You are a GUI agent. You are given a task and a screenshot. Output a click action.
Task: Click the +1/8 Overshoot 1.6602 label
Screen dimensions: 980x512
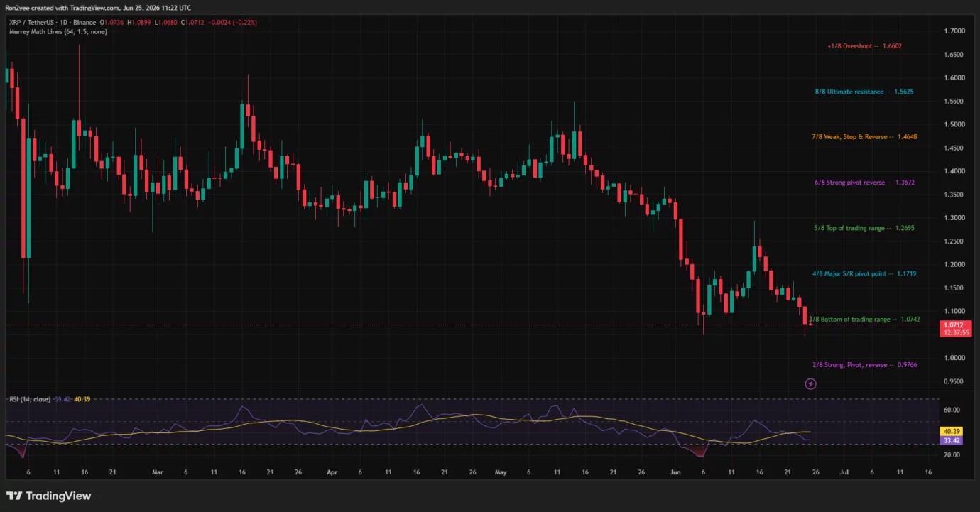point(865,46)
